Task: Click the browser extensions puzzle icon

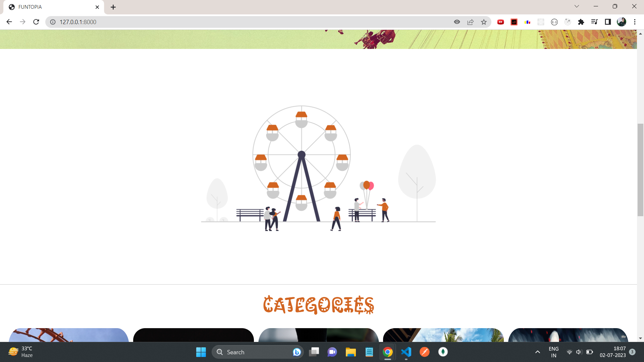Action: (582, 22)
